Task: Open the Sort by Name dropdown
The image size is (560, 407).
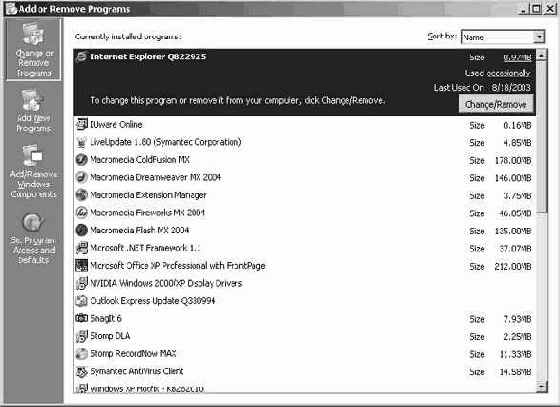Action: pyautogui.click(x=503, y=37)
